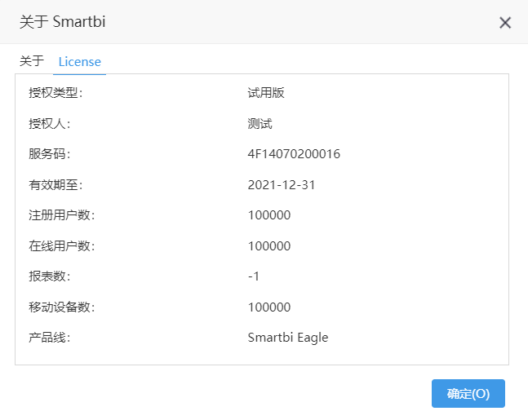Click the 产品线 label
The height and width of the screenshot is (420, 528).
(x=50, y=338)
